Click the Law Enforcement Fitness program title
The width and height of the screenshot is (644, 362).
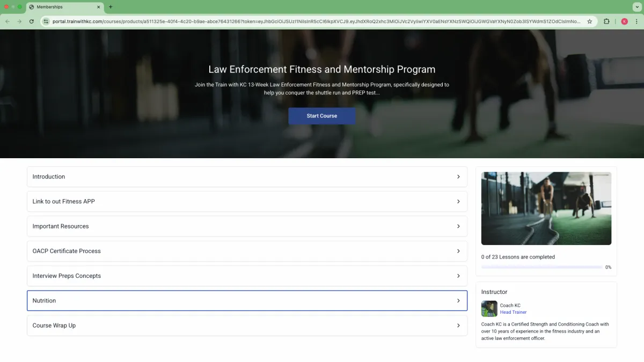tap(322, 69)
